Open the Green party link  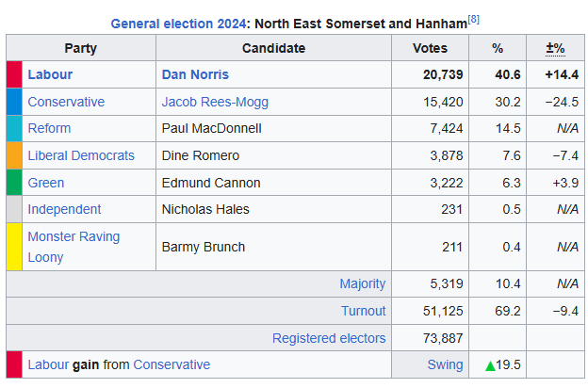46,183
